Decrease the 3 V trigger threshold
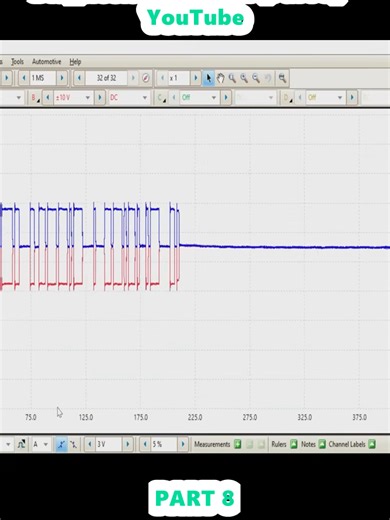Viewport: 390px width, 520px height. [x=89, y=444]
